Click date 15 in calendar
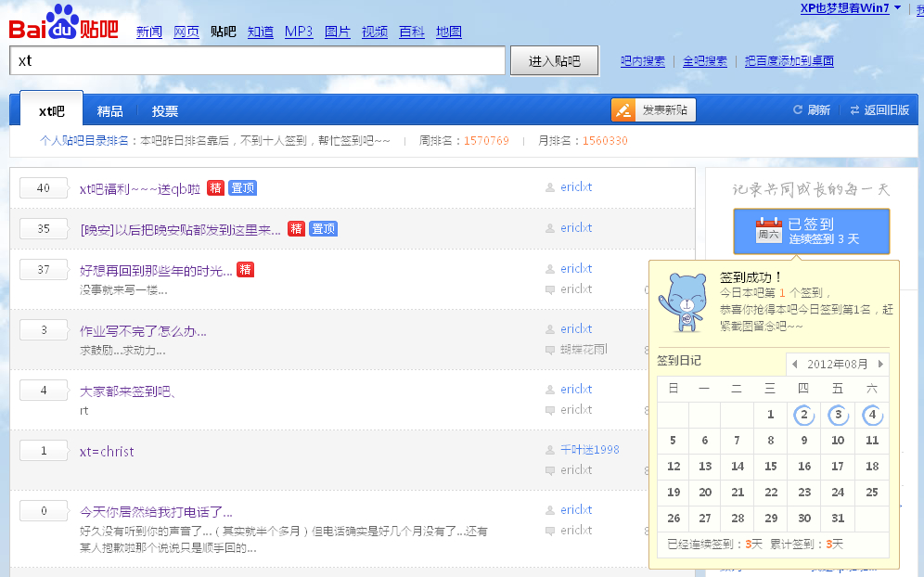Viewport: 924px width, 577px height. tap(771, 467)
